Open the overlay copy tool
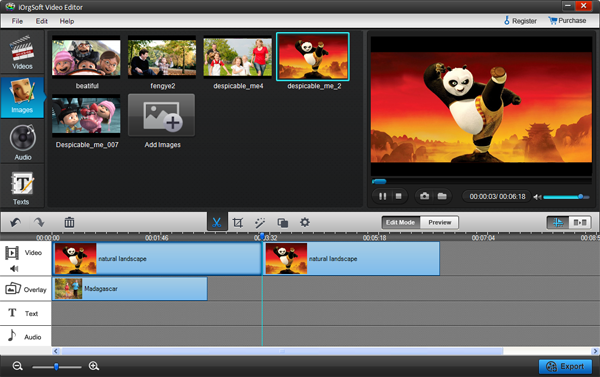This screenshot has width=600, height=377. click(x=282, y=222)
